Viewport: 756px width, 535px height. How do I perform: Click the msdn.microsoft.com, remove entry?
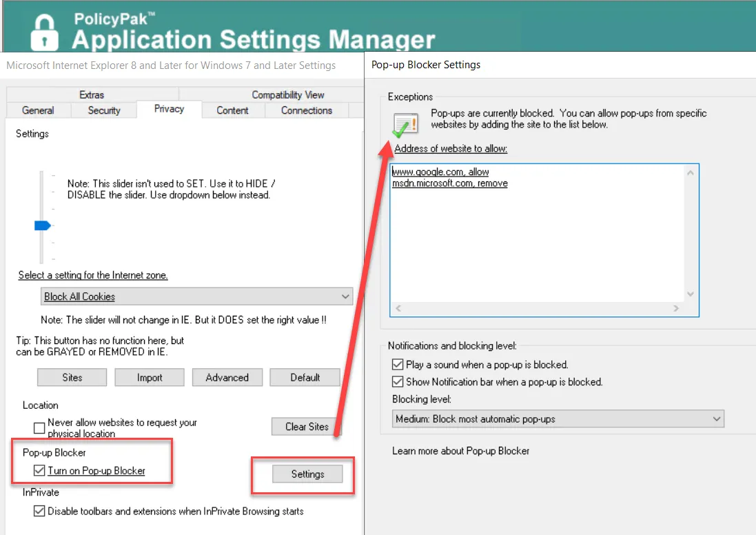click(450, 183)
